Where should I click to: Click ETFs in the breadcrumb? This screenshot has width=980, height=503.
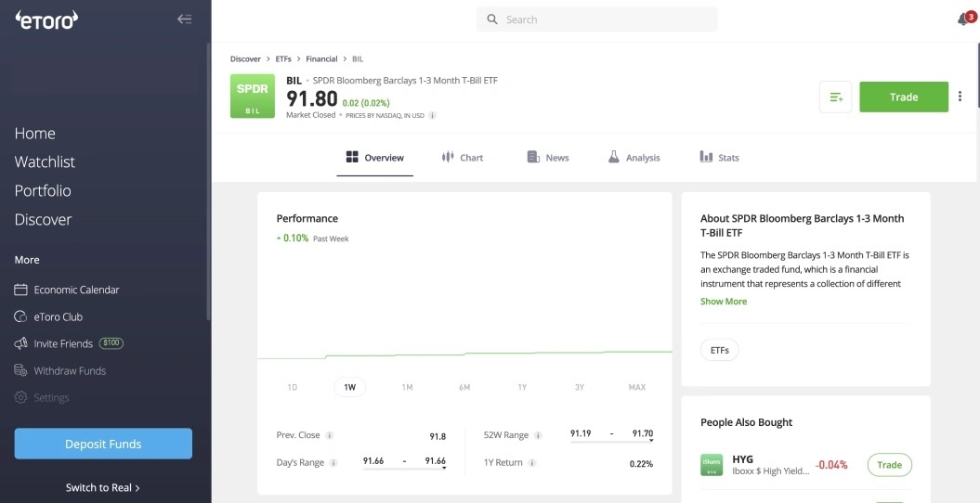[283, 59]
